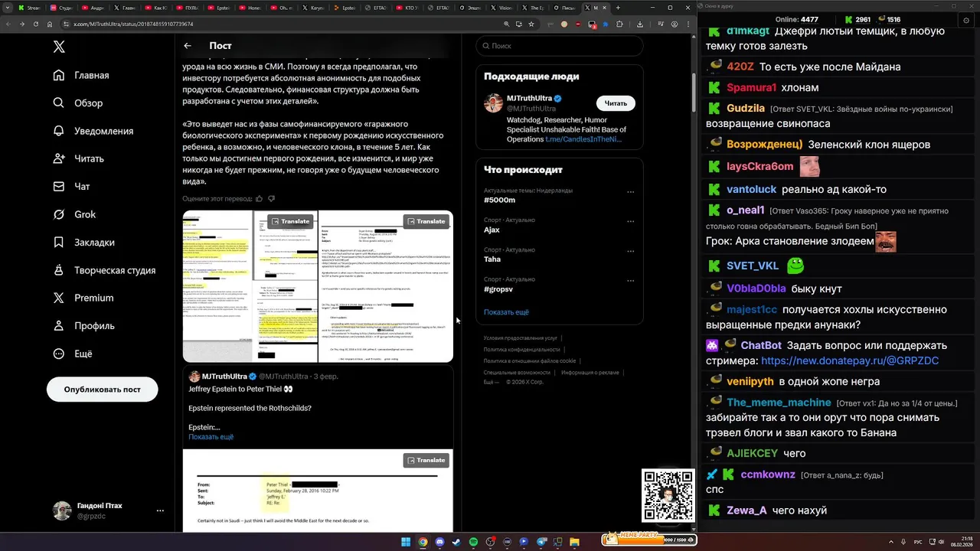This screenshot has width=980, height=551.
Task: Open File Explorer from taskbar
Action: coord(575,542)
